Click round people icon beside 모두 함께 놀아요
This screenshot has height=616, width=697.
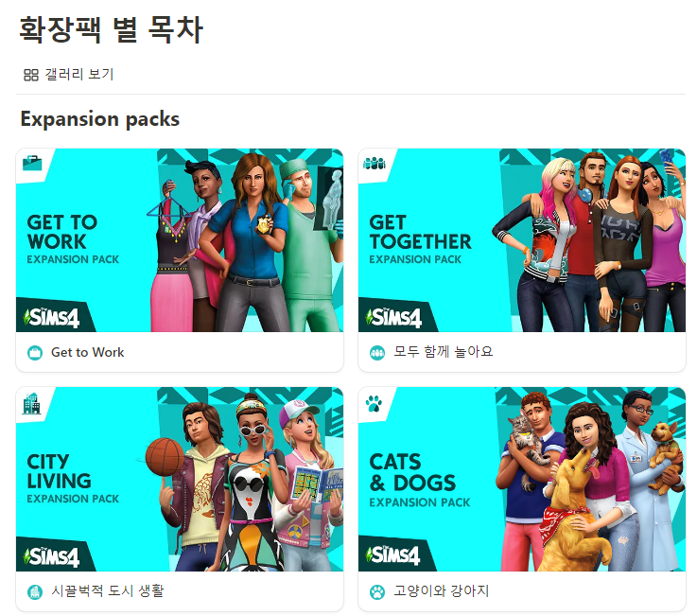click(377, 353)
